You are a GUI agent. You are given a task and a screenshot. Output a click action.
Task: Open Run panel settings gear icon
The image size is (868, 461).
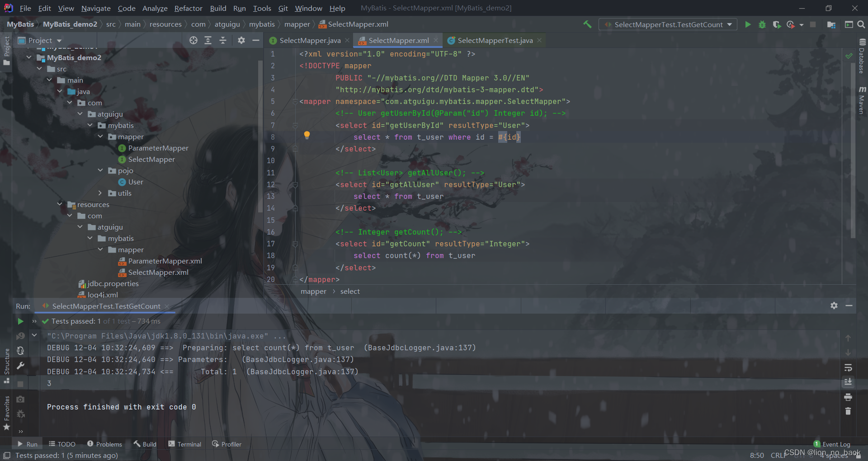[x=834, y=306]
